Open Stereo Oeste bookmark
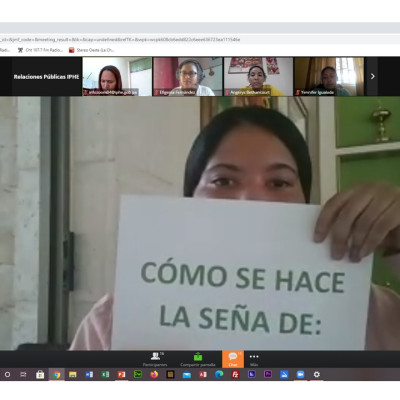 (92, 50)
